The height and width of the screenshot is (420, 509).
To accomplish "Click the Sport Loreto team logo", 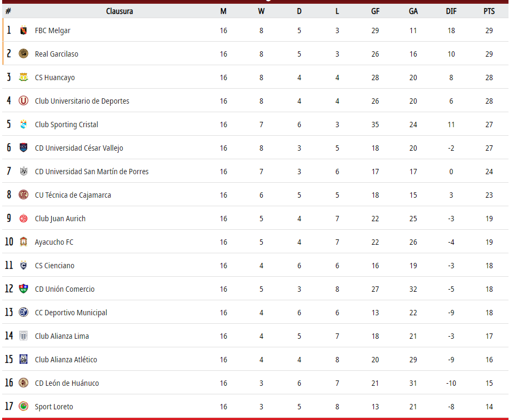I will (x=24, y=406).
